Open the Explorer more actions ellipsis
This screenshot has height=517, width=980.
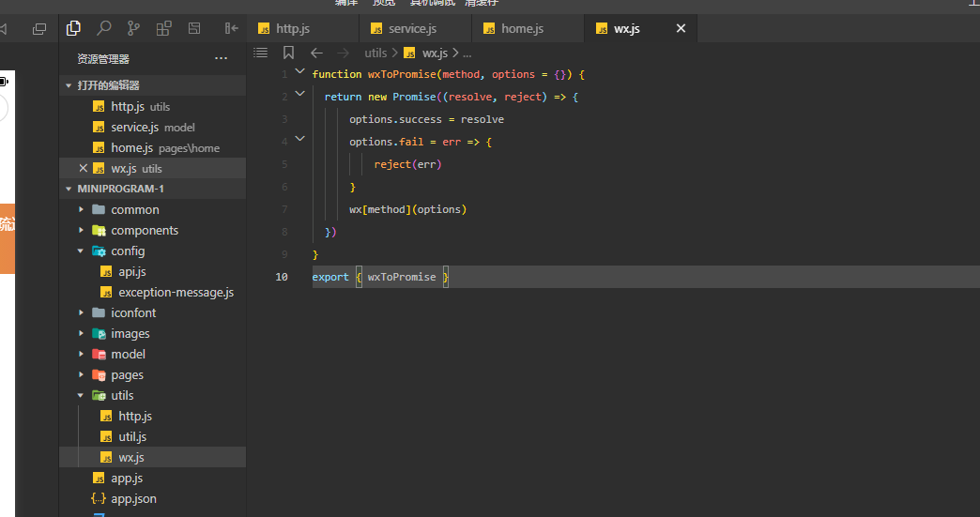[x=222, y=58]
